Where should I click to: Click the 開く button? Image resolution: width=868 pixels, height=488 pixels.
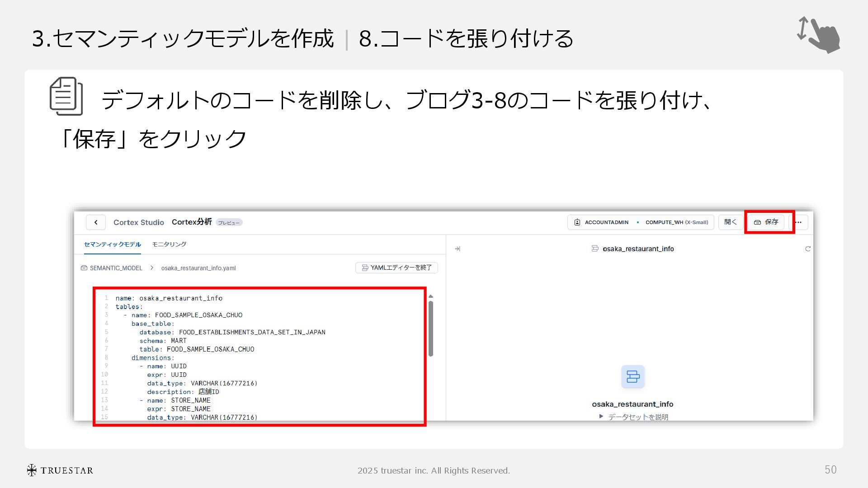point(730,222)
